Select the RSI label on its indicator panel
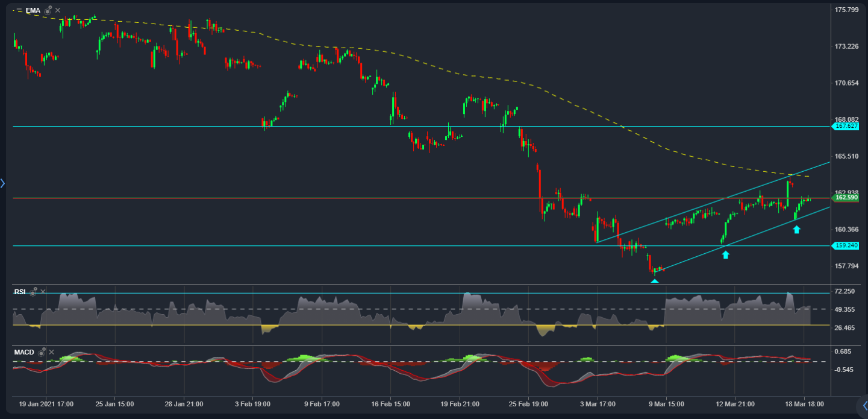This screenshot has height=419, width=868. [x=20, y=292]
